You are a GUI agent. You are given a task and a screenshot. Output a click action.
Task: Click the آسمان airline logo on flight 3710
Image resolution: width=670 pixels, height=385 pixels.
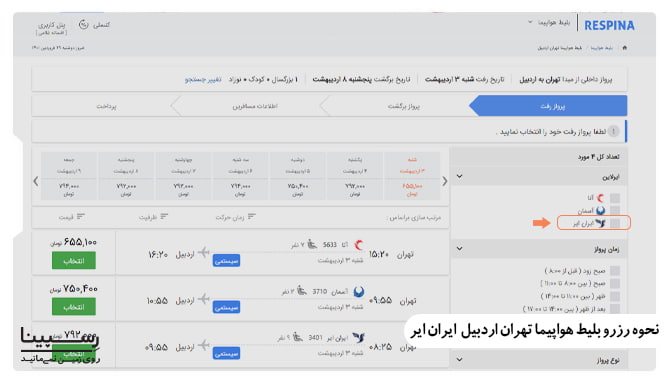tap(359, 292)
